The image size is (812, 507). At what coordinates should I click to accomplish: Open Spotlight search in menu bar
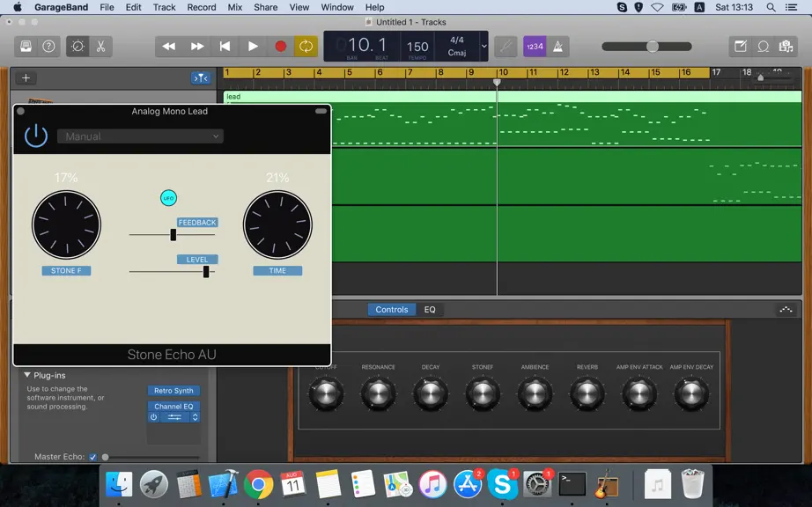click(771, 7)
